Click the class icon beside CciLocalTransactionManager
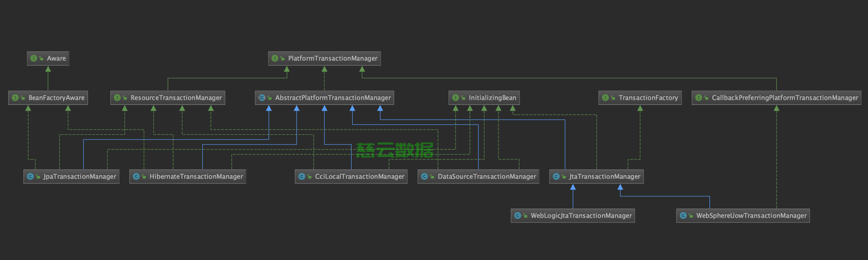The width and height of the screenshot is (868, 260). tap(302, 177)
